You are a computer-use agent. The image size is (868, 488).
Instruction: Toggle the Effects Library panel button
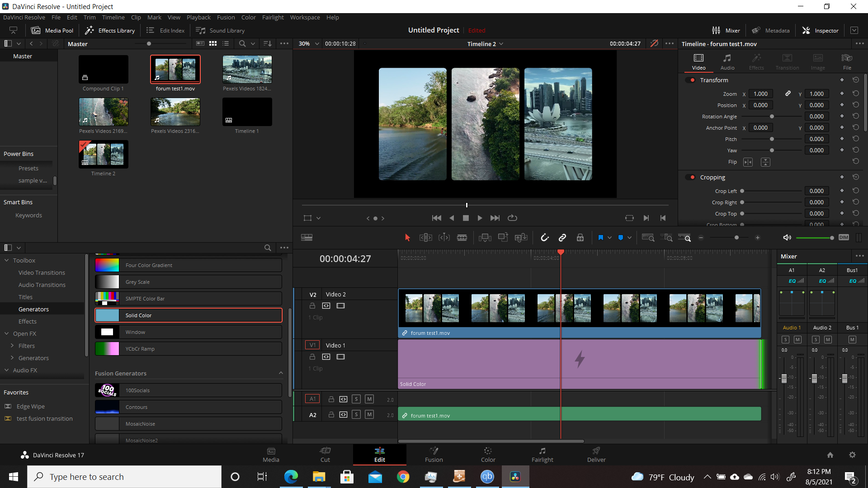(110, 30)
